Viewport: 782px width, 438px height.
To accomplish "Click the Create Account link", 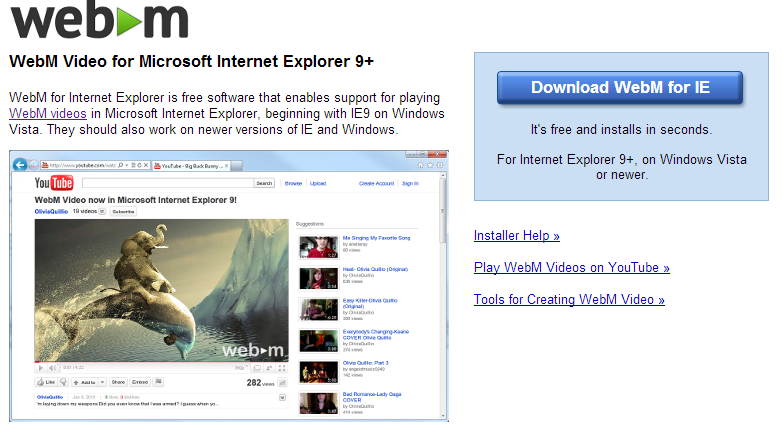I will tap(377, 184).
